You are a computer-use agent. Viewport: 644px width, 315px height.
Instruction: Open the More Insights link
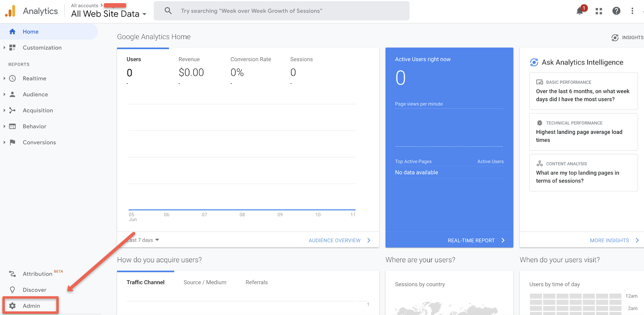pos(614,240)
